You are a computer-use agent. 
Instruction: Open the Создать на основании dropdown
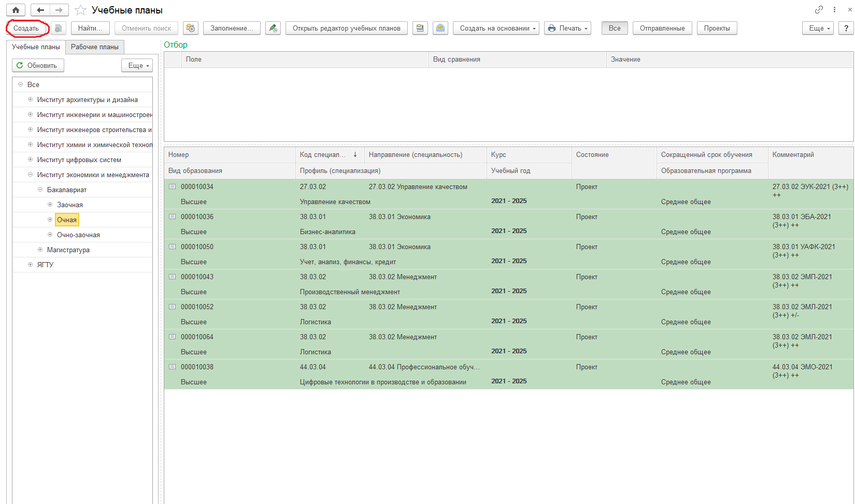[x=496, y=28]
